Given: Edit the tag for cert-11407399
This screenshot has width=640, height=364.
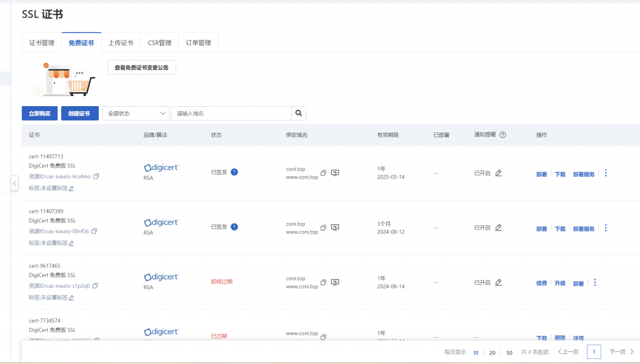Looking at the screenshot, I should (71, 243).
